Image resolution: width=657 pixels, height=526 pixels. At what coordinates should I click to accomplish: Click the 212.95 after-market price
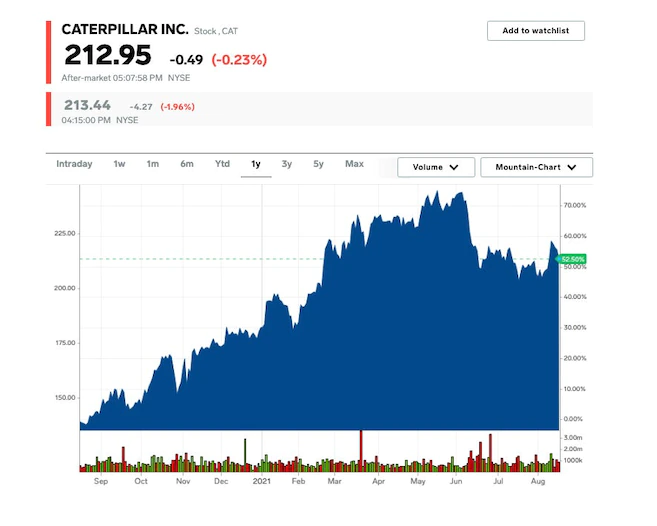pyautogui.click(x=108, y=55)
